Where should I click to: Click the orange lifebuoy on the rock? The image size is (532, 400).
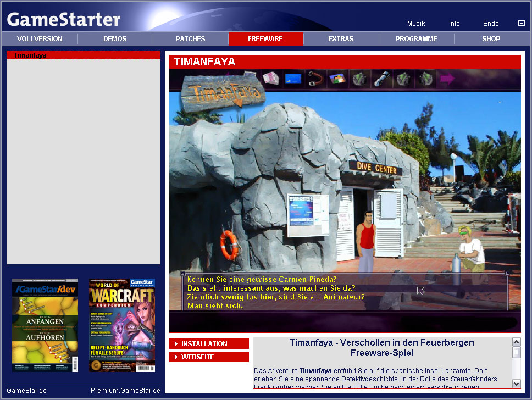coord(229,245)
